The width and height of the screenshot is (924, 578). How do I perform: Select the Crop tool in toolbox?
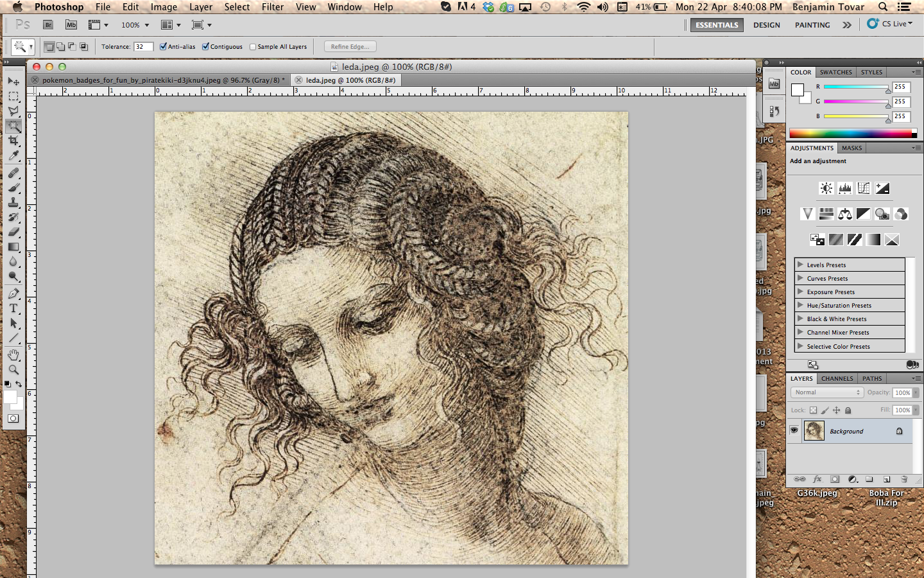[x=13, y=141]
